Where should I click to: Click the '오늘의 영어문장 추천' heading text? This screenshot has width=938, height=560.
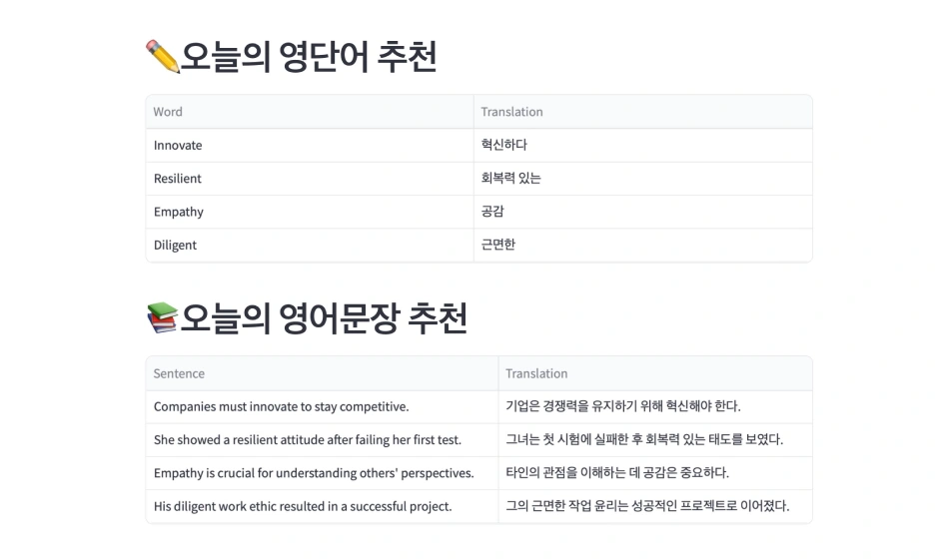pyautogui.click(x=324, y=318)
